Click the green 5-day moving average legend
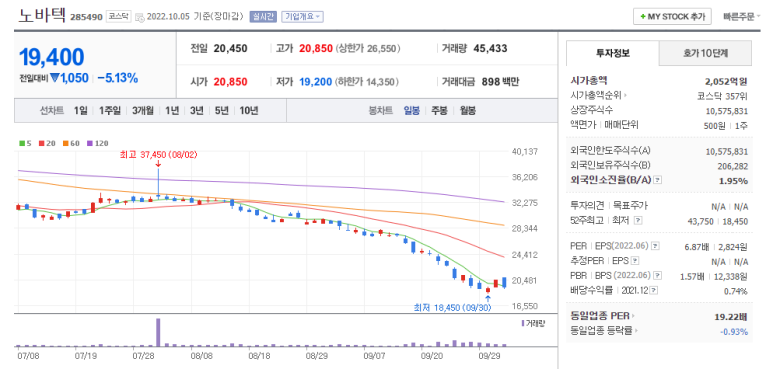The image size is (773, 369). [25, 143]
